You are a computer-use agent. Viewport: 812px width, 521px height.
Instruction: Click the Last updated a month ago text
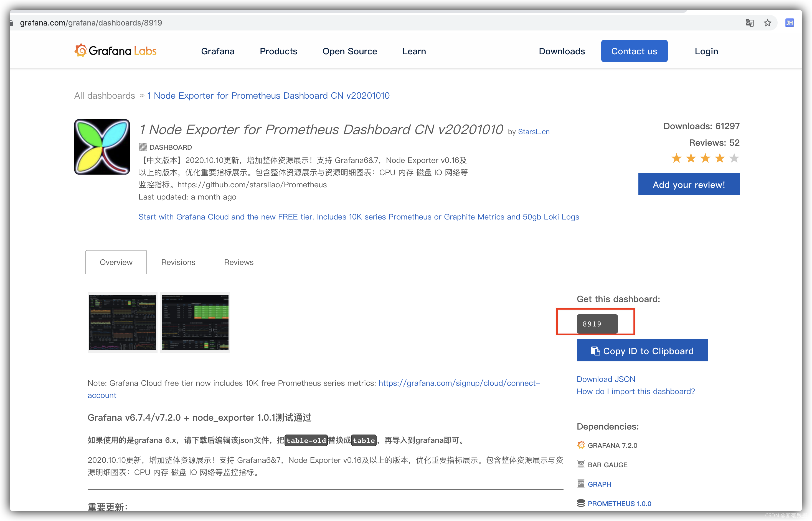click(x=187, y=197)
